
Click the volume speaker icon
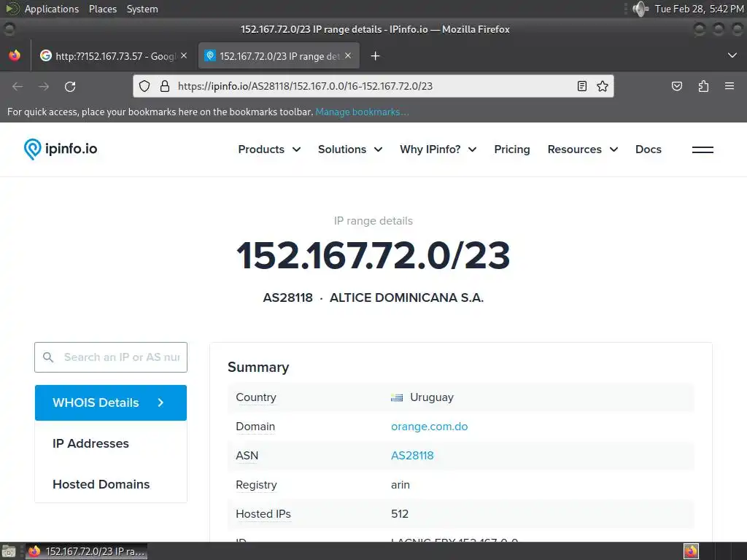click(x=640, y=9)
